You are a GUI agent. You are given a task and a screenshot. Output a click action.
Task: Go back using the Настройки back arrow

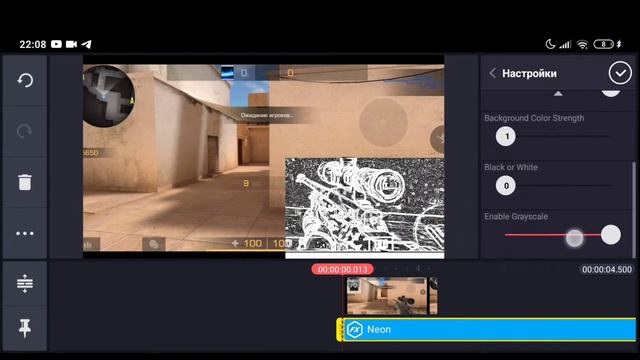coord(493,73)
